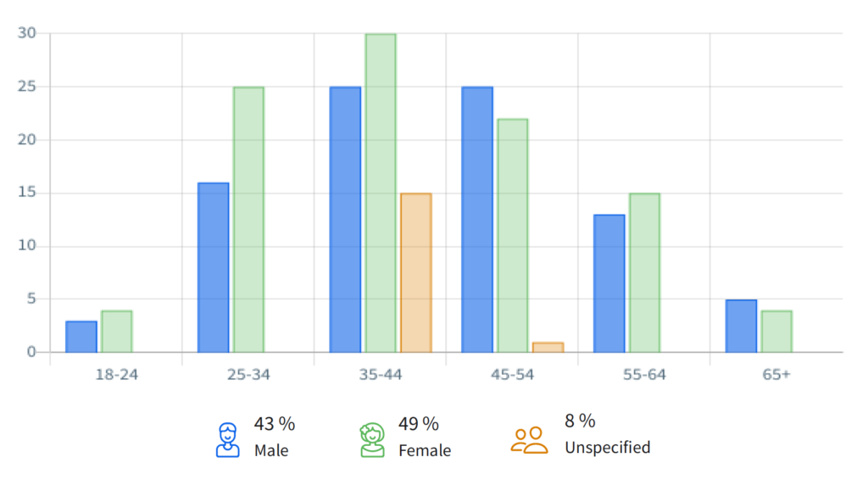Image resolution: width=868 pixels, height=485 pixels.
Task: Click the 18-24 female green bar
Action: click(x=117, y=332)
